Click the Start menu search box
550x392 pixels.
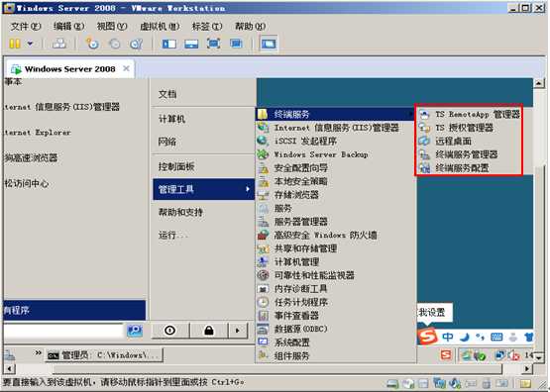pyautogui.click(x=63, y=331)
